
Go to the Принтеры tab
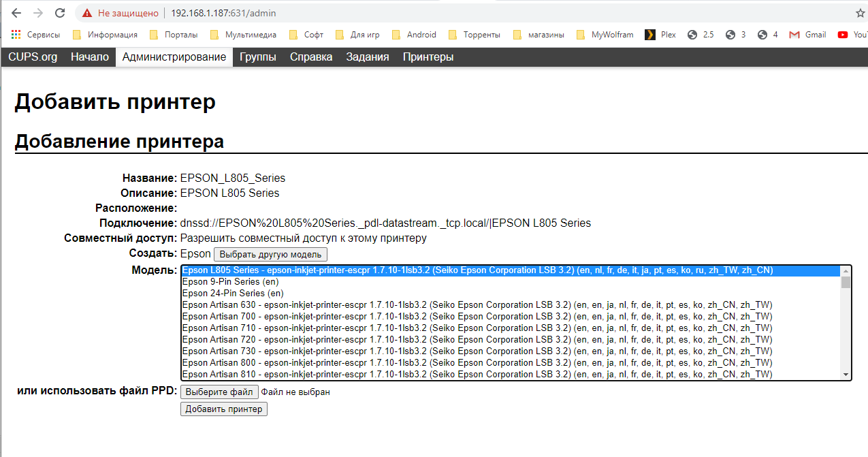pyautogui.click(x=428, y=57)
